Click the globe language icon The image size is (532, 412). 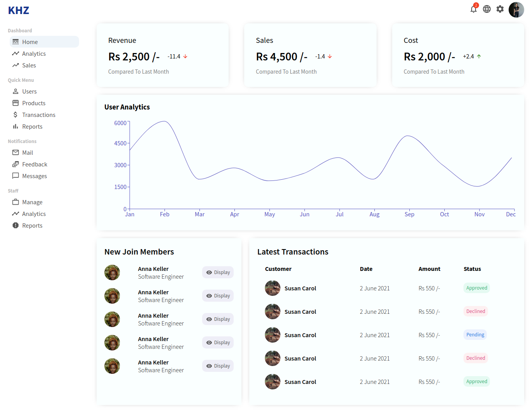(486, 9)
